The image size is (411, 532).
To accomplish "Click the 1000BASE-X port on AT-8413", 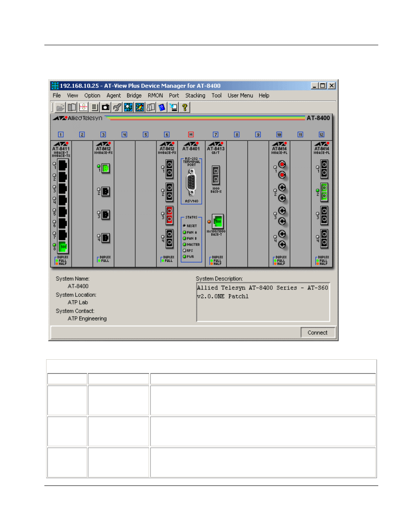I will point(216,175).
